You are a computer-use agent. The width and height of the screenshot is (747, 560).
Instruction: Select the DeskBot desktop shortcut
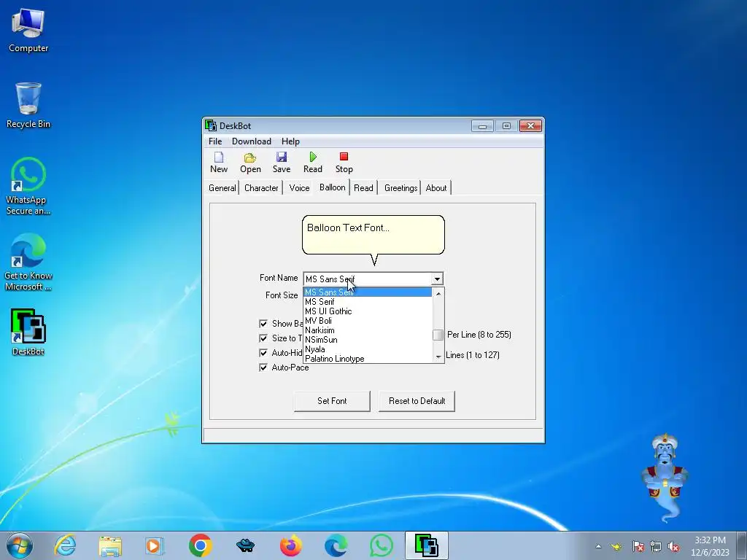coord(28,332)
